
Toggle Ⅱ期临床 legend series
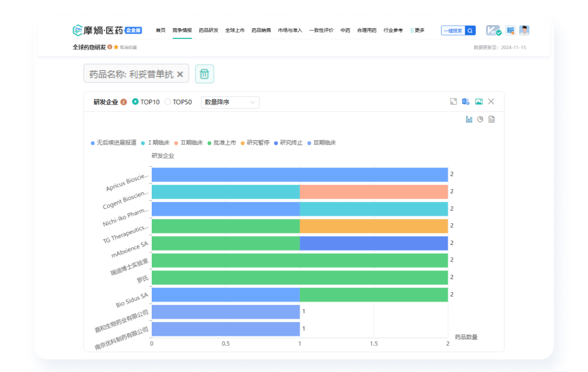tap(188, 143)
